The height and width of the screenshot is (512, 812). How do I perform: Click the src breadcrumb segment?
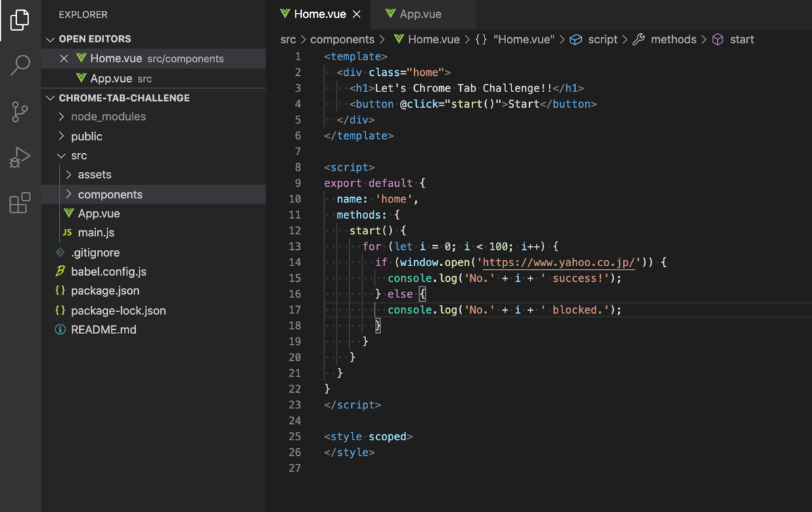(288, 39)
